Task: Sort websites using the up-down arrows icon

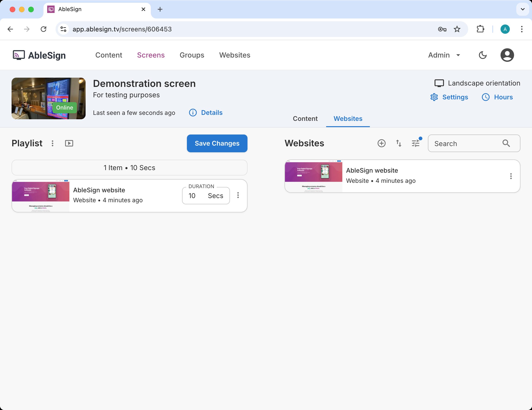Action: coord(399,143)
